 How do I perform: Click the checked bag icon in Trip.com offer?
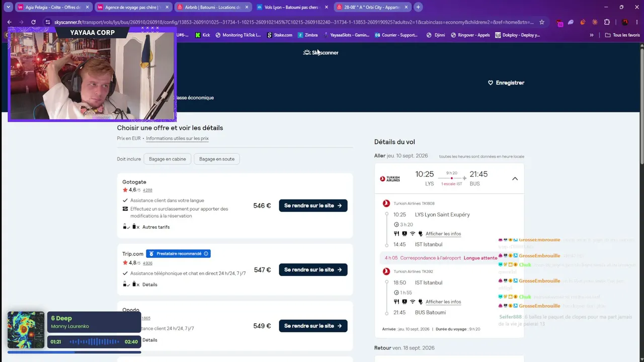pos(135,285)
